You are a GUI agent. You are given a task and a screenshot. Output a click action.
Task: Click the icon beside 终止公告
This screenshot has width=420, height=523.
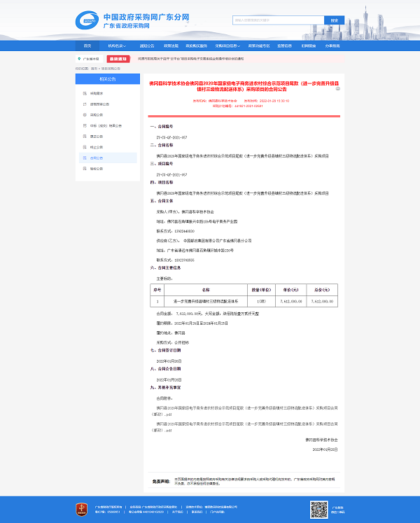pos(85,147)
